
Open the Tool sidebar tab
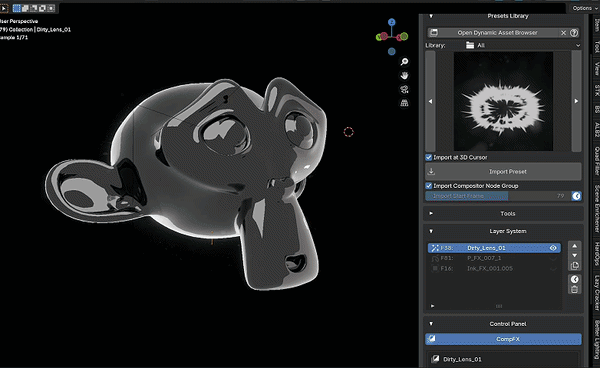coord(596,47)
